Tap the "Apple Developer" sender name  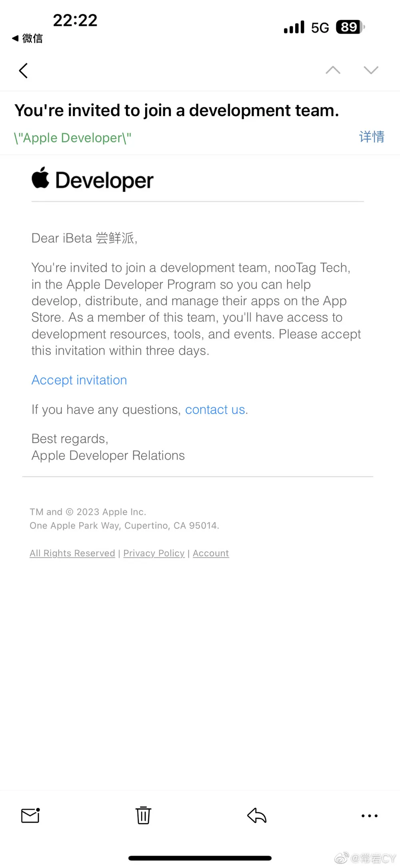72,138
